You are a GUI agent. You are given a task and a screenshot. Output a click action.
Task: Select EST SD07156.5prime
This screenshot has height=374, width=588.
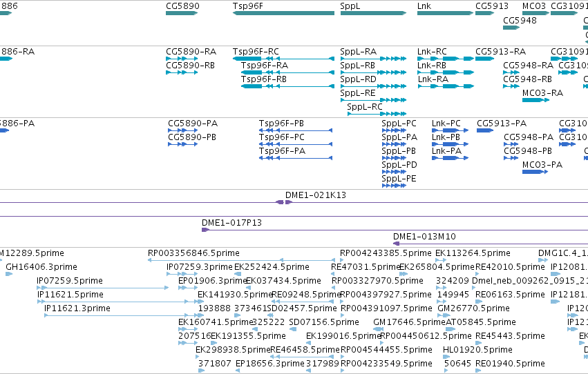point(293,329)
